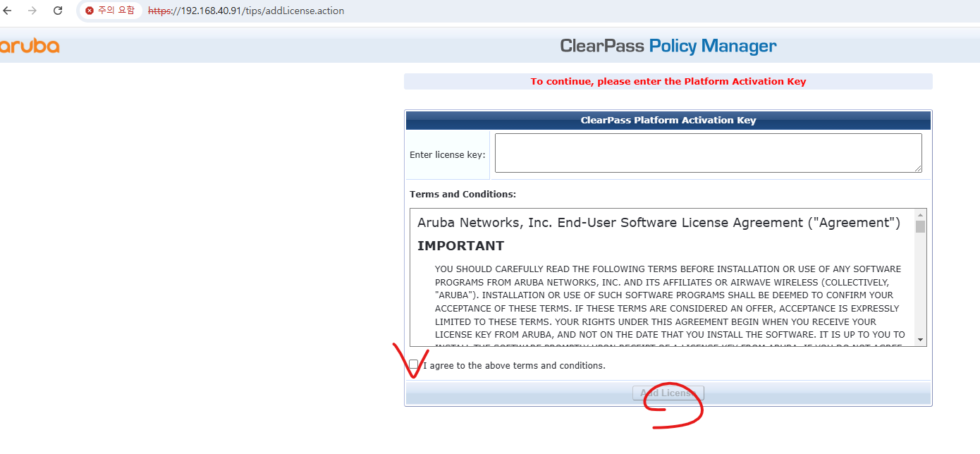Viewport: 980px width, 454px height.
Task: Click the 'I agree to the above terms' label
Action: click(x=514, y=365)
